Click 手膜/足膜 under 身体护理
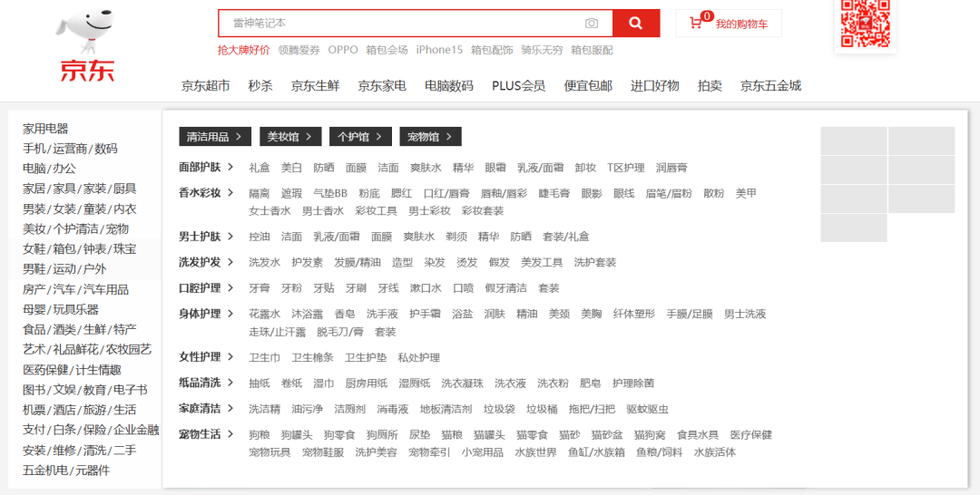 pos(690,314)
